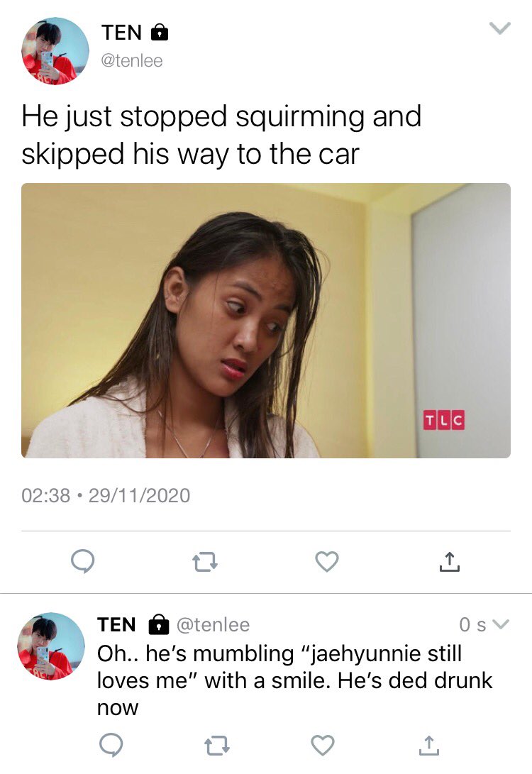Retweet the jaehyunnie follow-up tweet

pos(217,746)
